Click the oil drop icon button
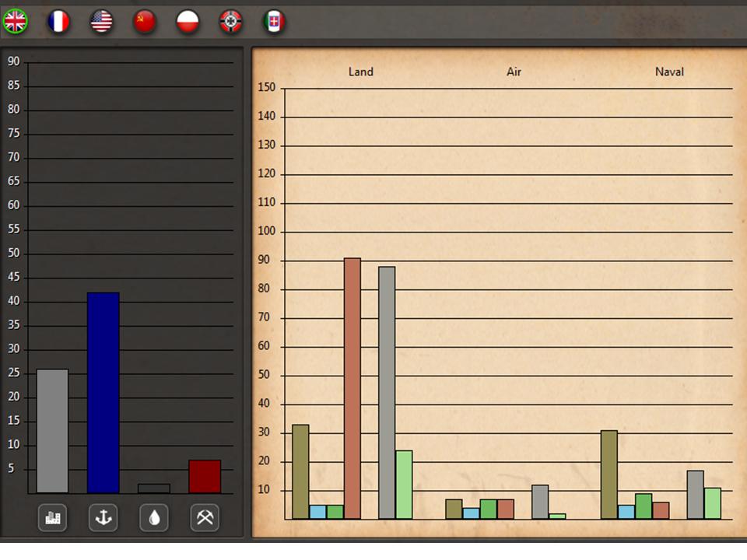This screenshot has width=747, height=560. (154, 518)
